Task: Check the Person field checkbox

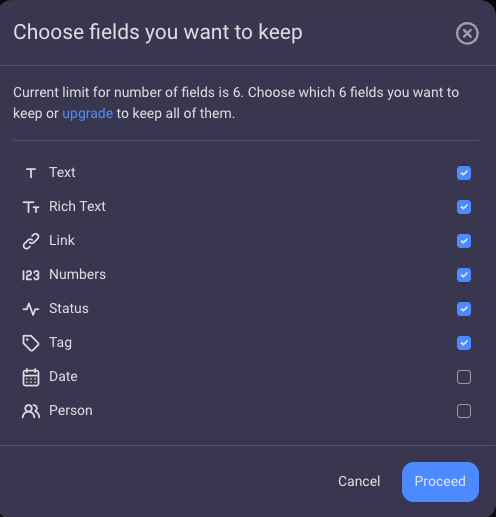Action: (x=464, y=411)
